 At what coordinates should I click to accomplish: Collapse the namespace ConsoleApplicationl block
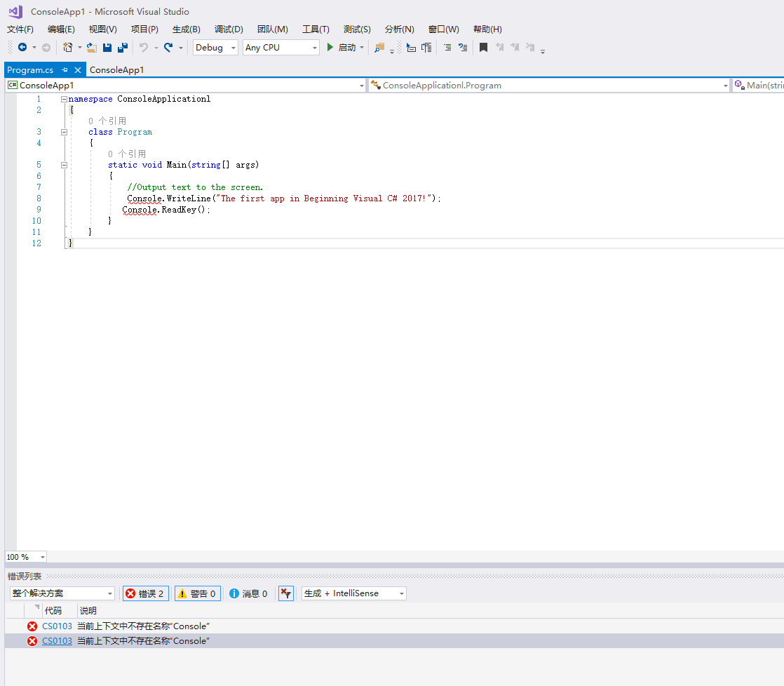[64, 99]
